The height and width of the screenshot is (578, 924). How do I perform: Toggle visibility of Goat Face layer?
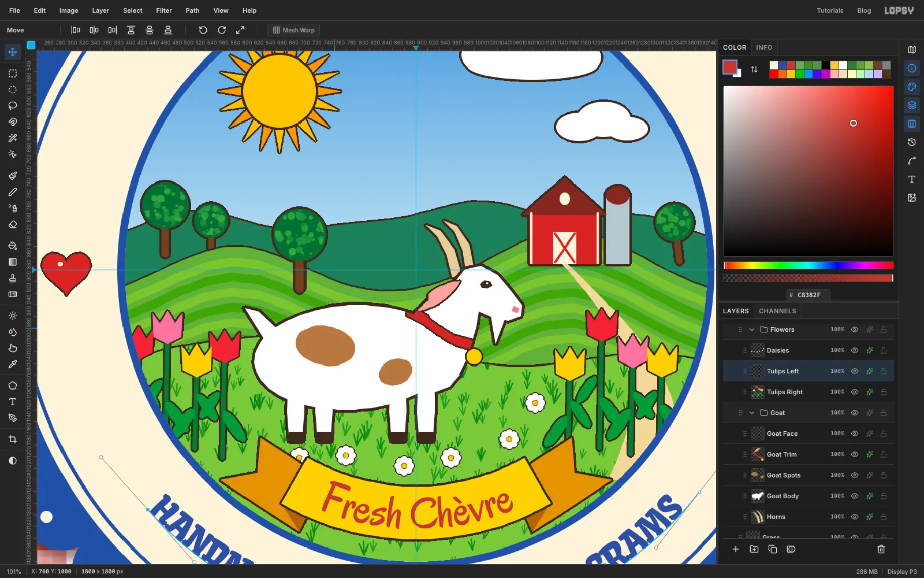(x=855, y=433)
